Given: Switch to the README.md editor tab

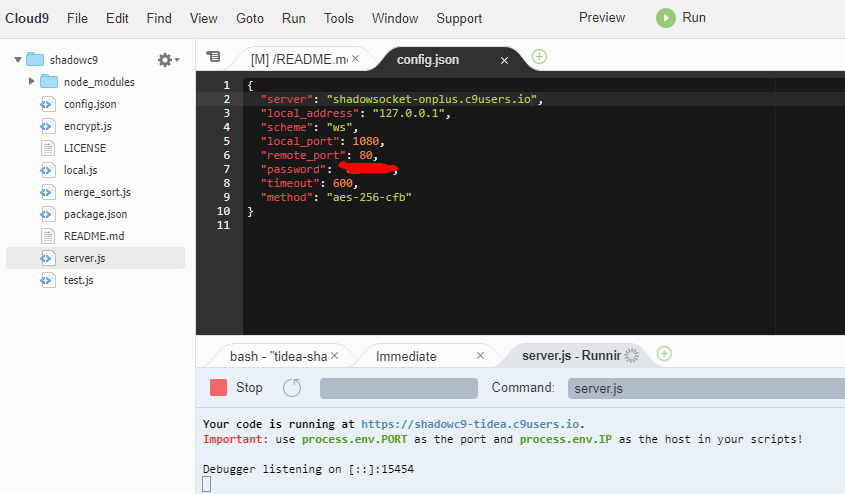Looking at the screenshot, I should [298, 59].
